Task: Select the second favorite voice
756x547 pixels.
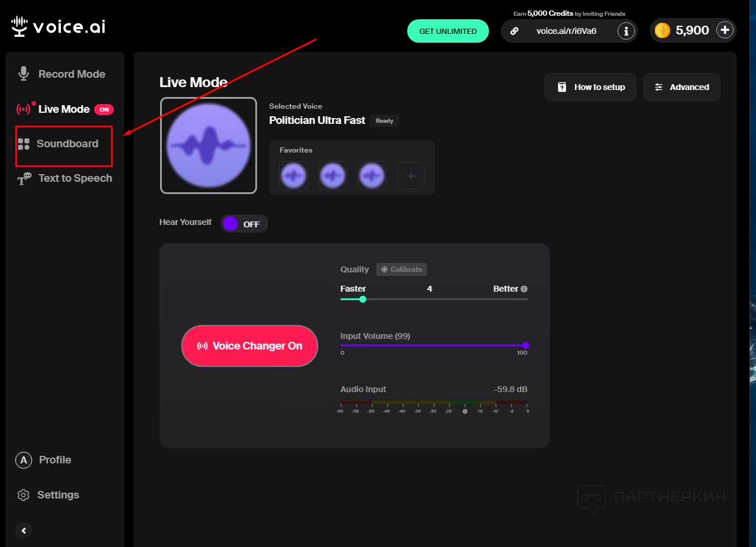Action: tap(332, 175)
